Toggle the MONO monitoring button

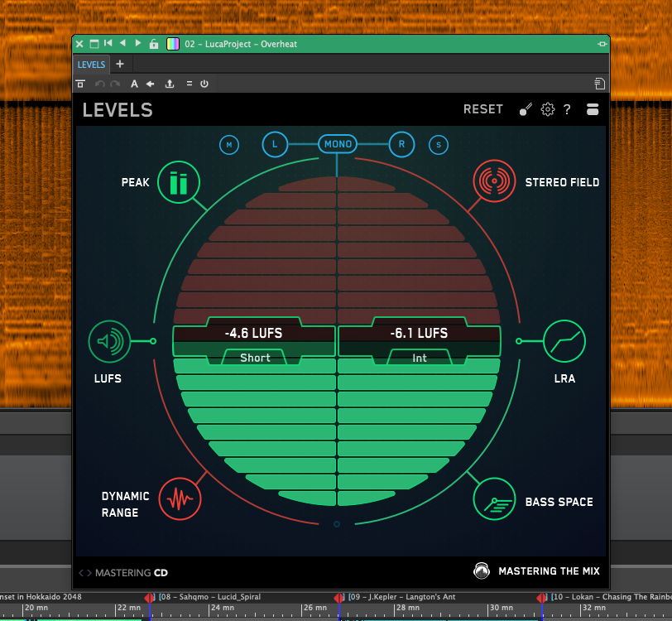point(338,144)
